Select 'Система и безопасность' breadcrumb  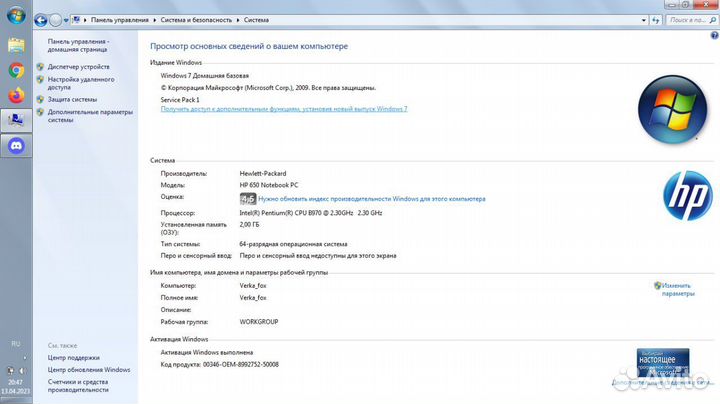(196, 20)
